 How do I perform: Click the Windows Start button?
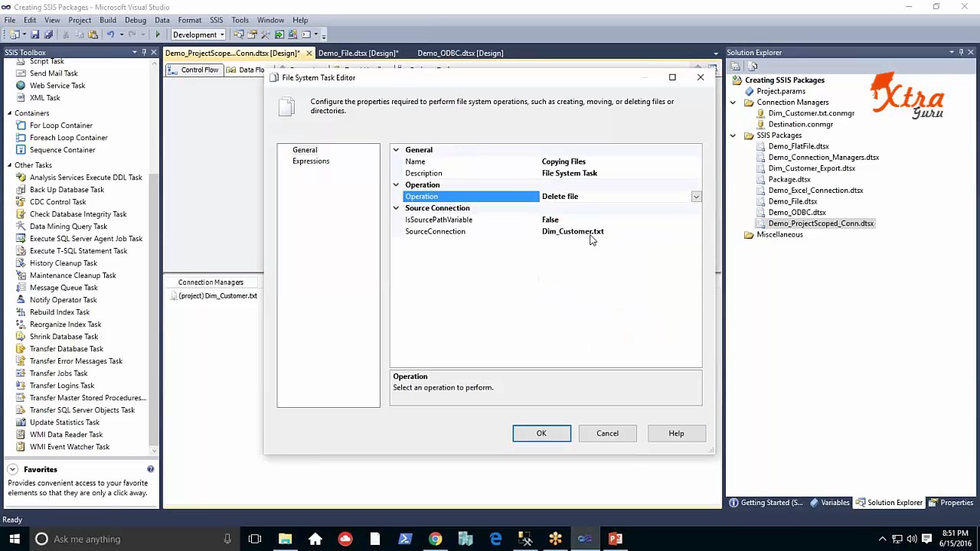click(x=15, y=539)
